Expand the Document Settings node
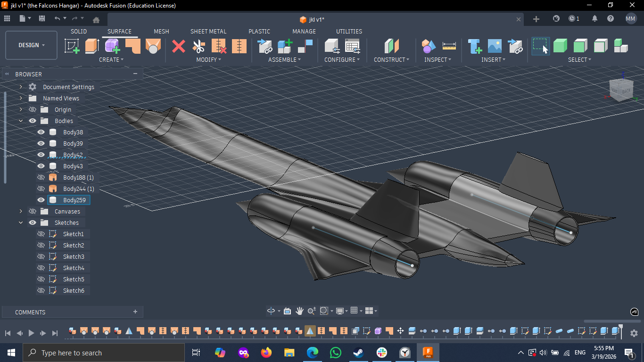Viewport: 644px width, 362px height. (21, 87)
